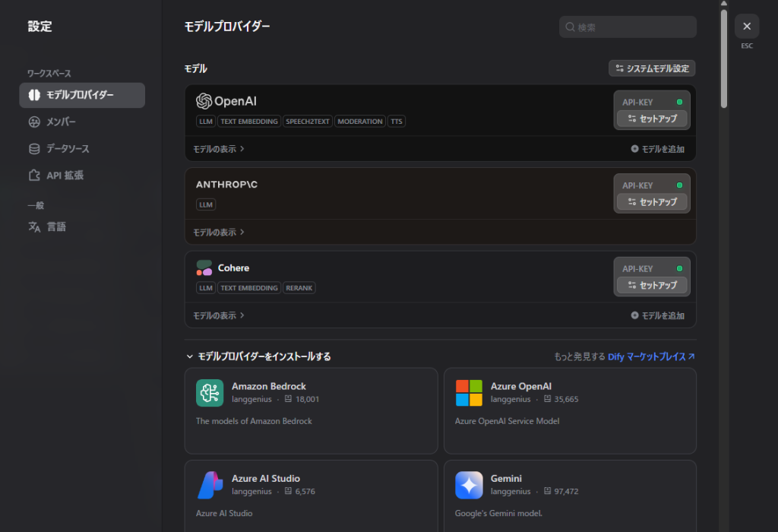Viewport: 778px width, 532px height.
Task: Click the green API-KEY status dot for OpenAI
Action: pos(680,103)
